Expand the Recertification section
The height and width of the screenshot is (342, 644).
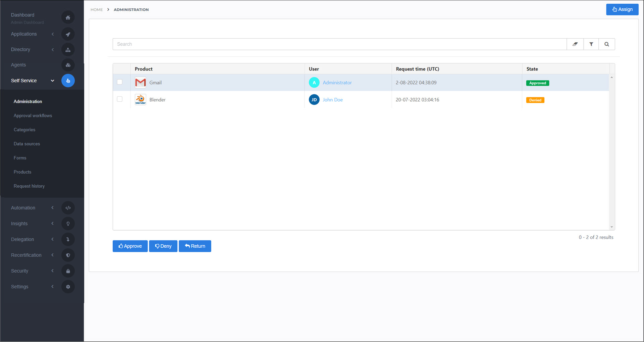coord(52,255)
